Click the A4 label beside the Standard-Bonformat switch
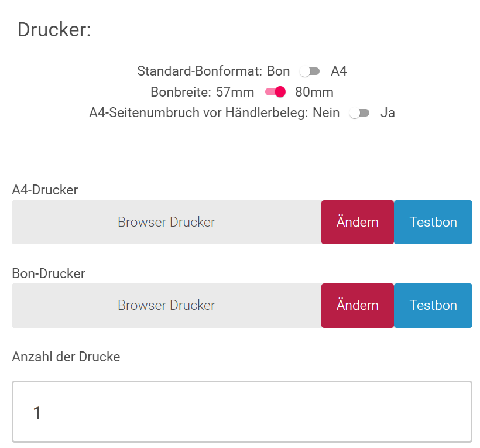 [339, 71]
